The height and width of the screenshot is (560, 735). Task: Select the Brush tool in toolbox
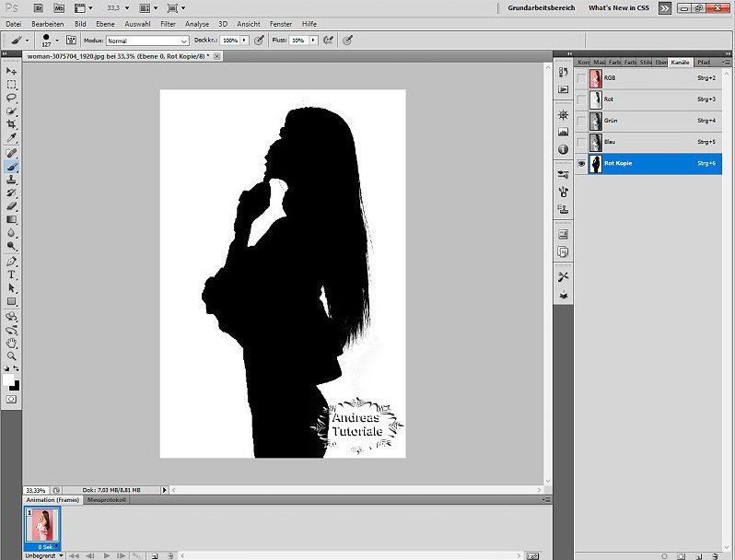click(11, 167)
